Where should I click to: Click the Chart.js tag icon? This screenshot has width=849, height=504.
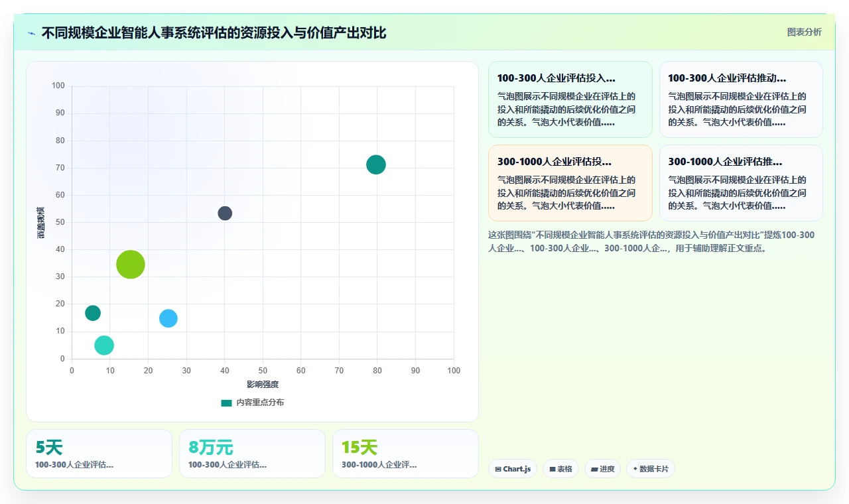pyautogui.click(x=498, y=469)
